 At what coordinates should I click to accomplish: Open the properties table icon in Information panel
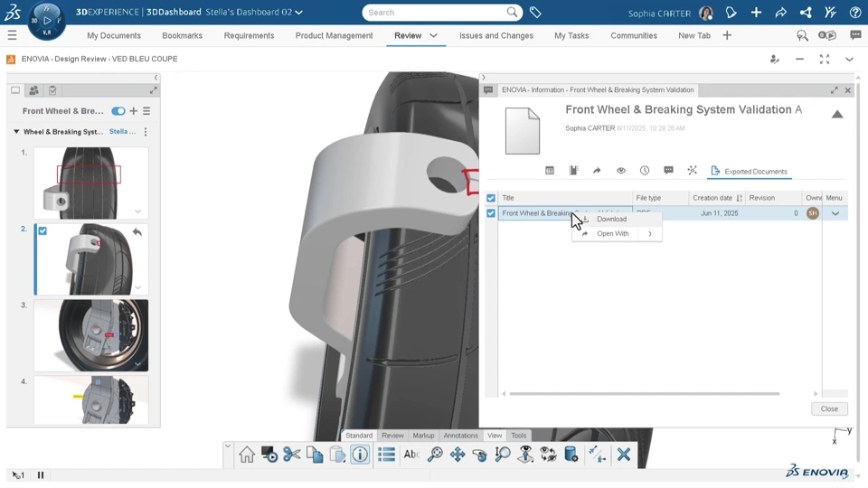coord(549,171)
